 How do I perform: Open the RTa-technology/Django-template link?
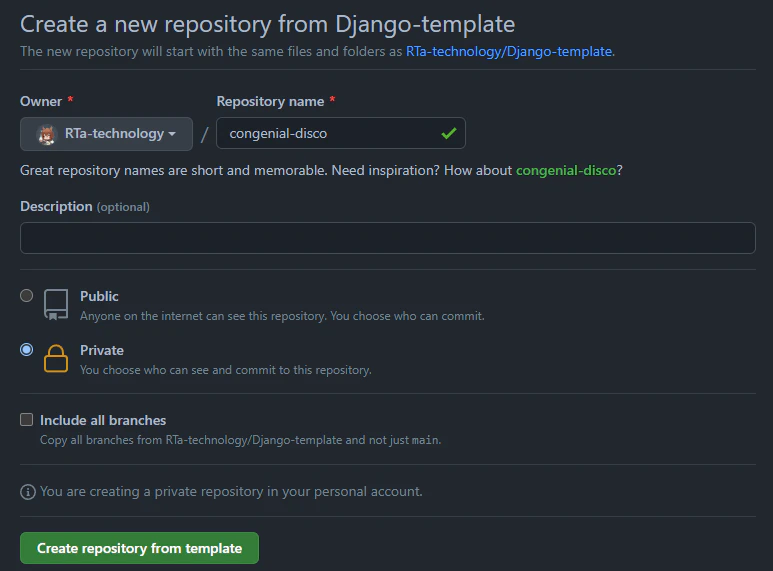(509, 51)
